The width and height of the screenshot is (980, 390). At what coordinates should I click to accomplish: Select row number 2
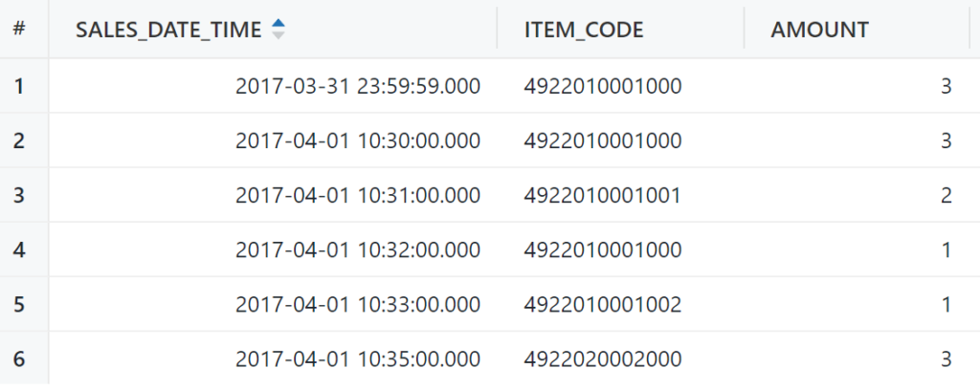19,141
